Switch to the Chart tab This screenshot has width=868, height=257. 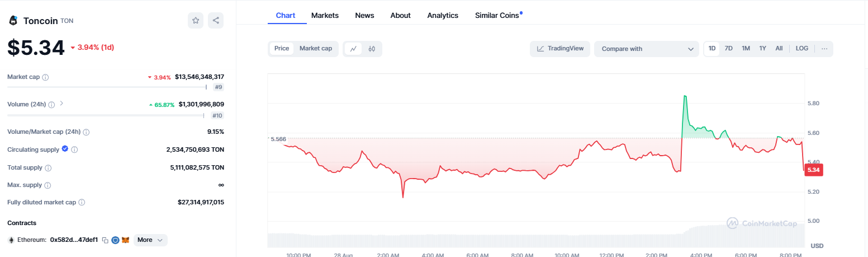286,15
